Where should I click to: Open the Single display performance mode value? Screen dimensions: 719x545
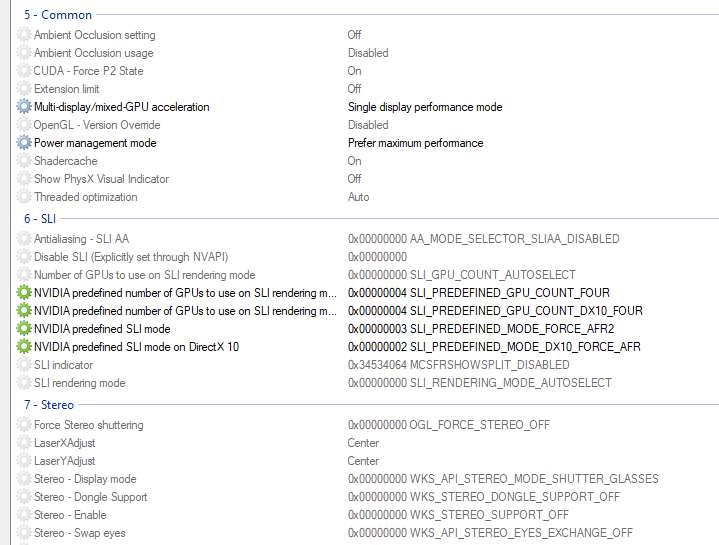pos(425,107)
